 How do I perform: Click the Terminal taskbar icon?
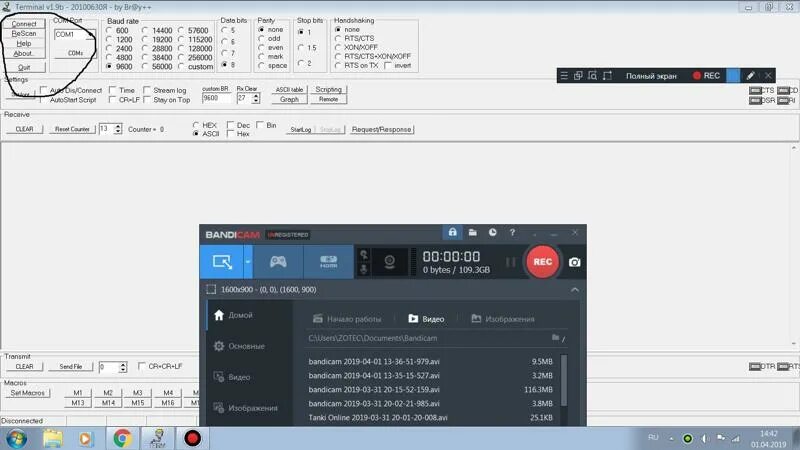(157, 438)
